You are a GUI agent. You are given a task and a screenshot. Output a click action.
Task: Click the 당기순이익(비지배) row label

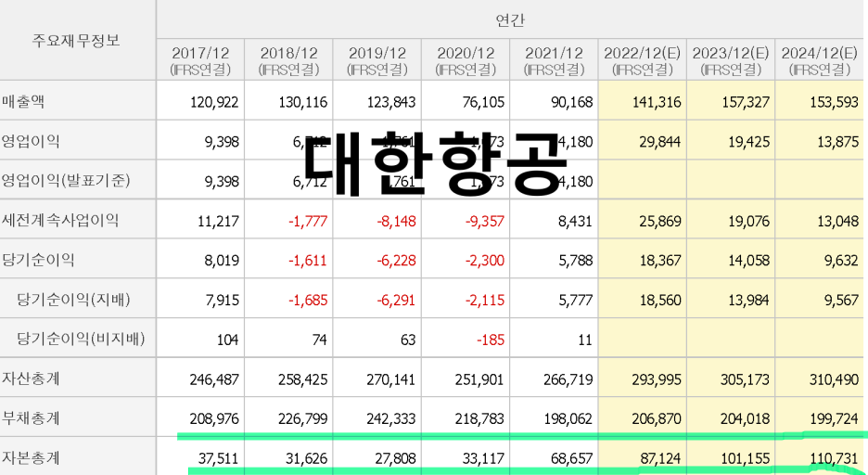(81, 339)
